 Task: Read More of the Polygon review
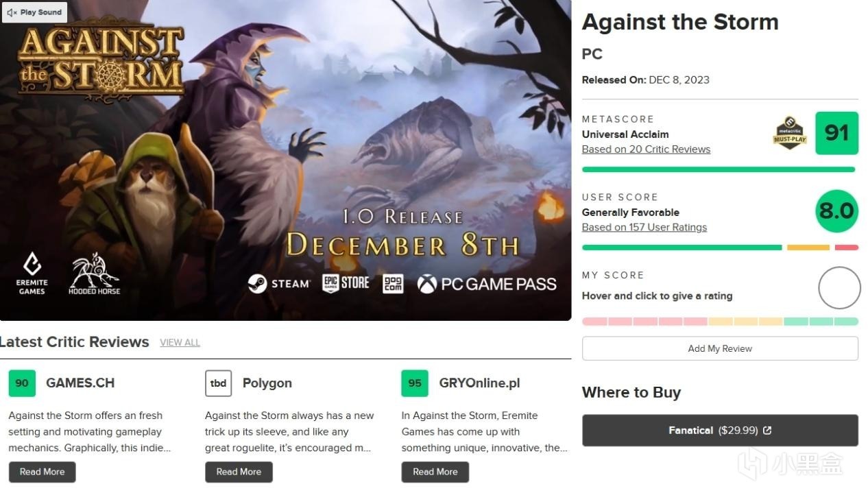(239, 472)
